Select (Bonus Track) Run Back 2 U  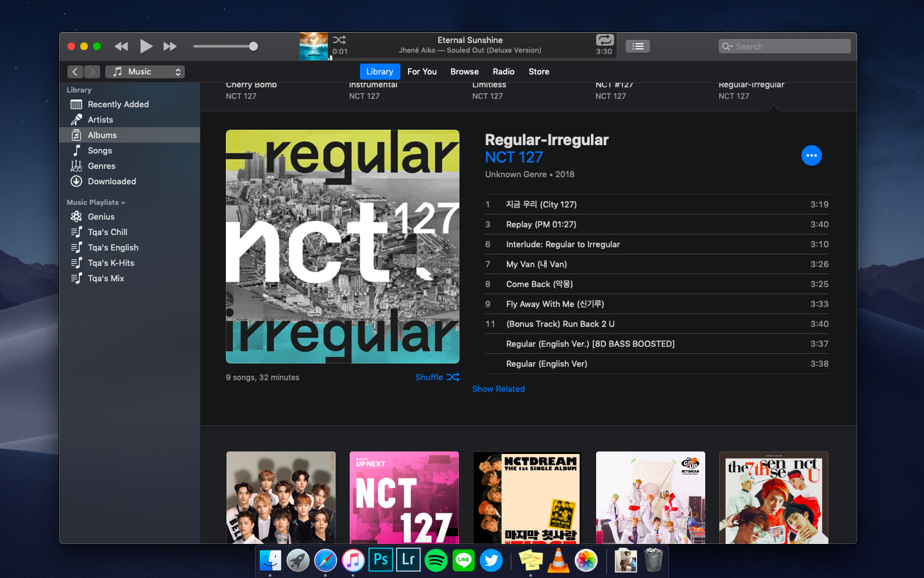pyautogui.click(x=657, y=324)
